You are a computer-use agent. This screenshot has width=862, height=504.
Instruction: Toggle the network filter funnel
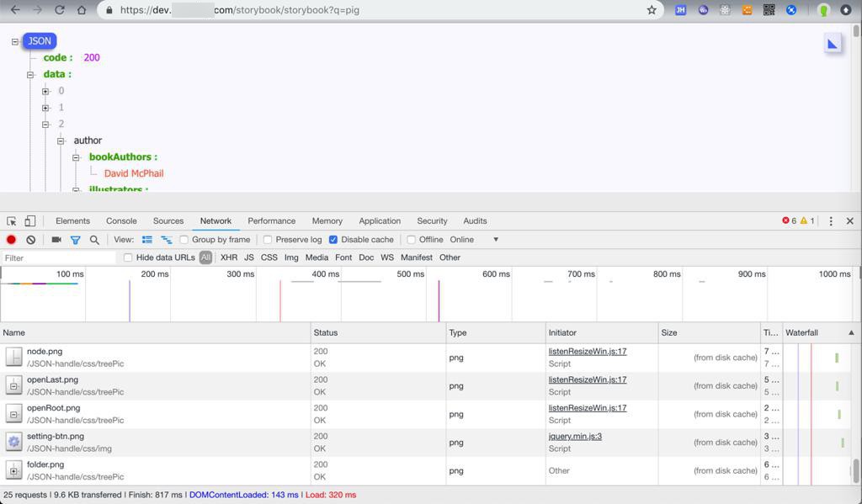pyautogui.click(x=75, y=240)
